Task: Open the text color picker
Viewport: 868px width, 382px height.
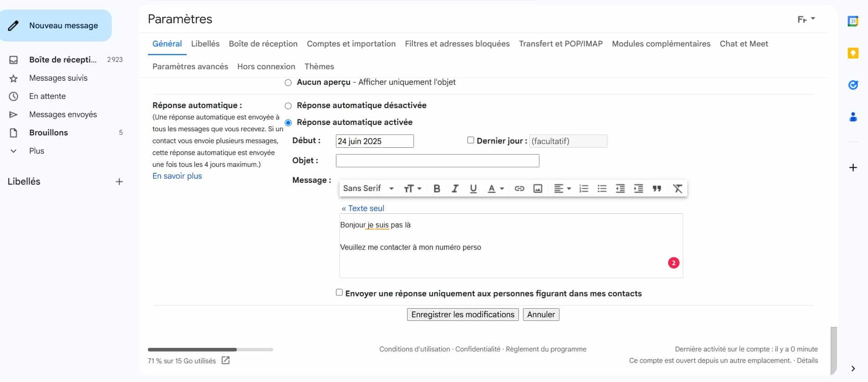Action: pos(496,188)
